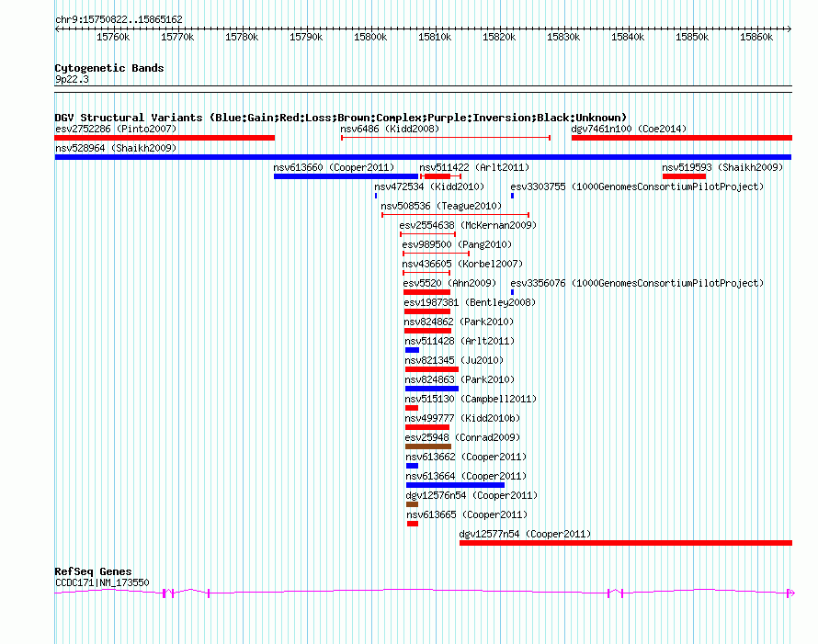Click the dgv12577n54 (Cooper2011) label

pyautogui.click(x=525, y=534)
